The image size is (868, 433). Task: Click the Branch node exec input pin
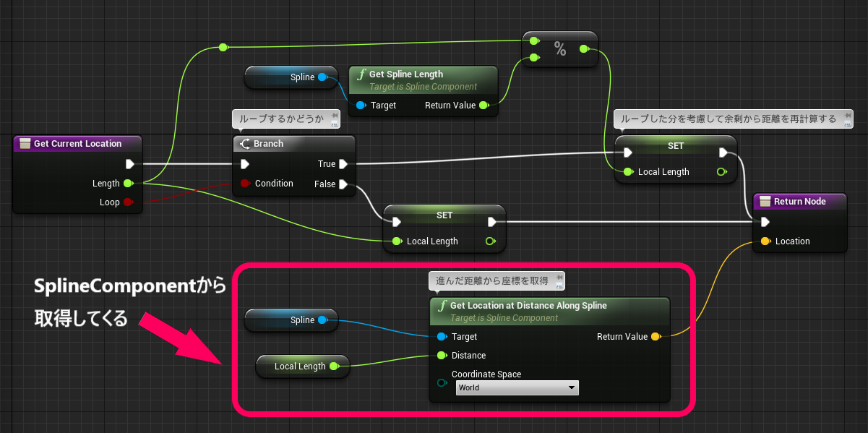(245, 164)
